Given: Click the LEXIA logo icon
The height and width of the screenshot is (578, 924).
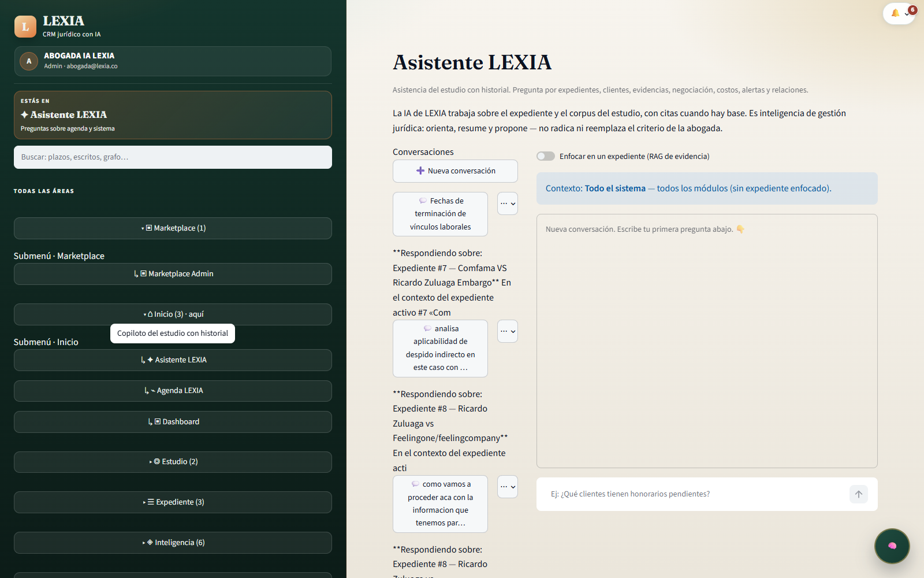Looking at the screenshot, I should (x=25, y=27).
